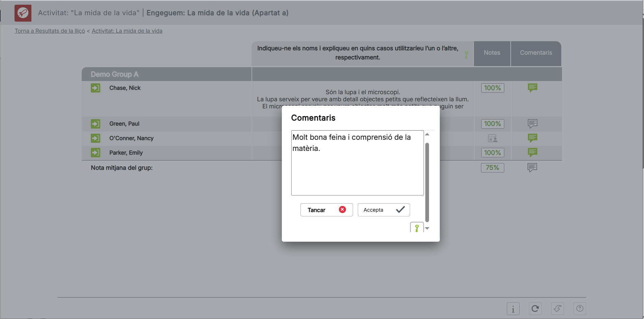Screen dimensions: 644x319
Task: Open the help question mark icon
Action: [580, 309]
